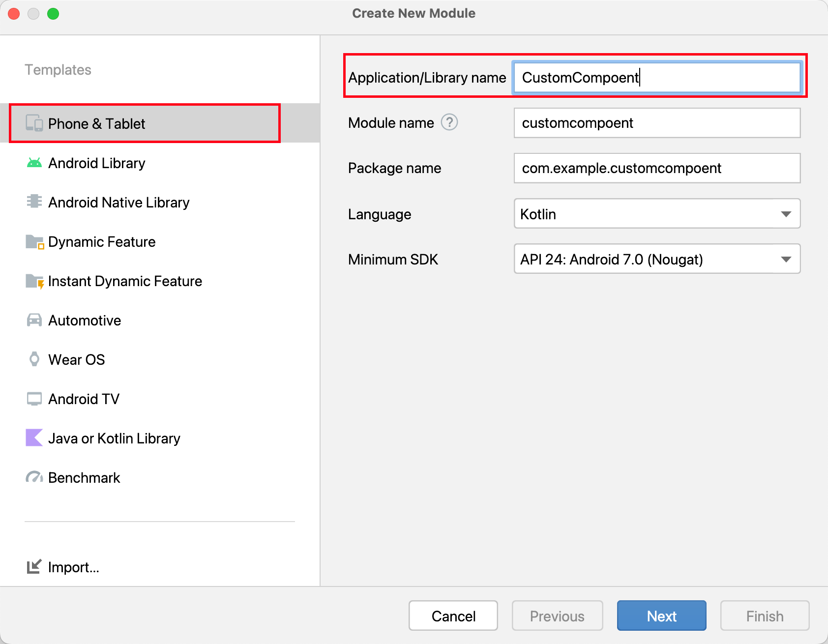Click the Import arrow icon
Viewport: 828px width, 644px height.
click(34, 567)
